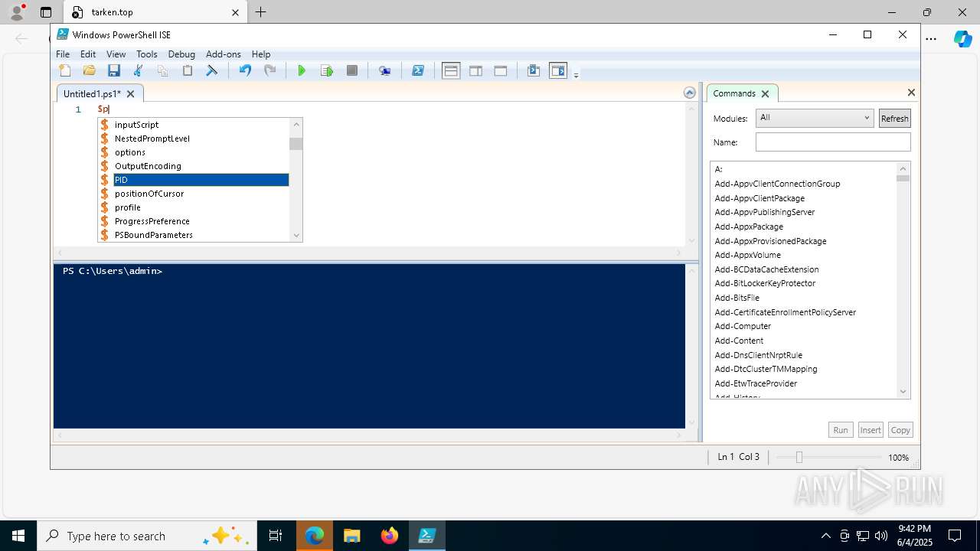Open File Explorer from the taskbar
The image size is (980, 551).
352,536
